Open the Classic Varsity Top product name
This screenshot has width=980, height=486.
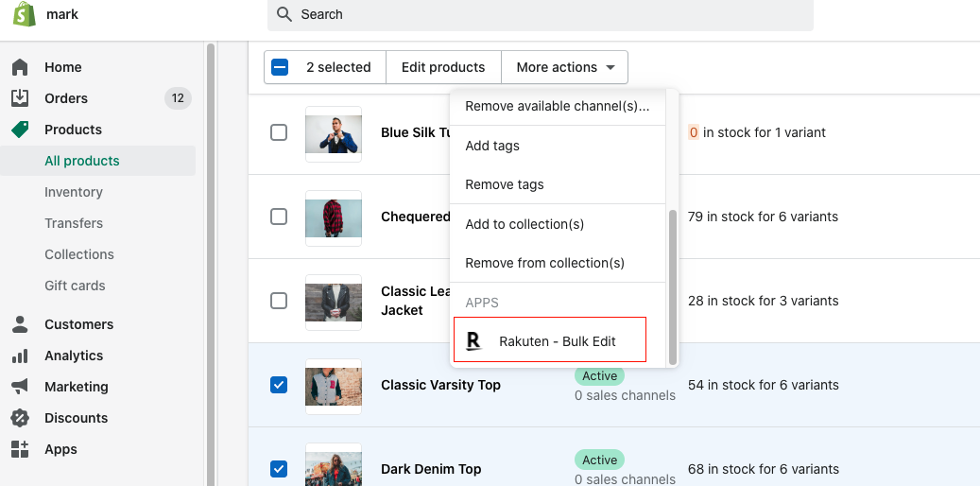440,385
